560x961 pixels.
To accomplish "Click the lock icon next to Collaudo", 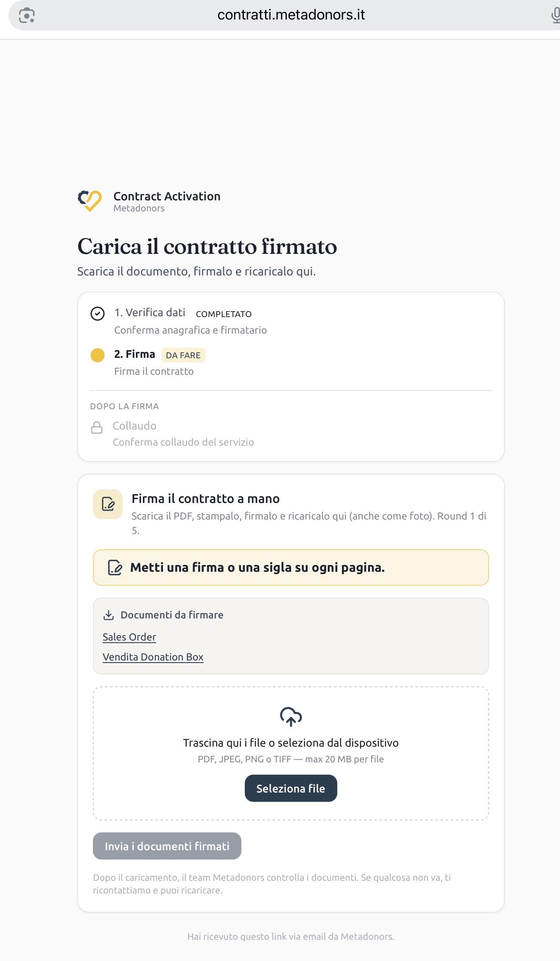I will pyautogui.click(x=97, y=427).
